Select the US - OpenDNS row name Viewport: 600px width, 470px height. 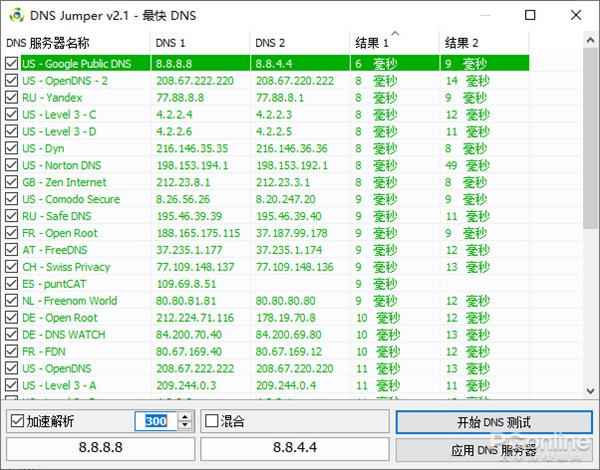(57, 368)
